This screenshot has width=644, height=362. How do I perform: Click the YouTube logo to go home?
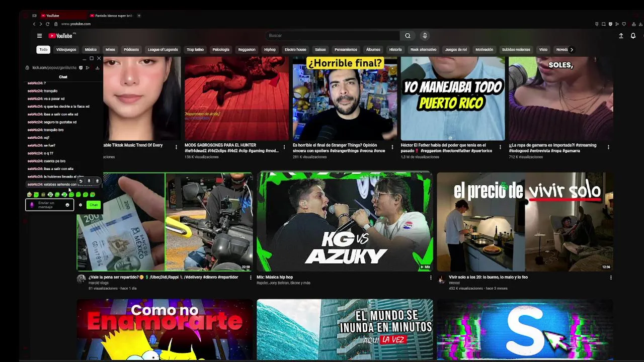point(61,36)
